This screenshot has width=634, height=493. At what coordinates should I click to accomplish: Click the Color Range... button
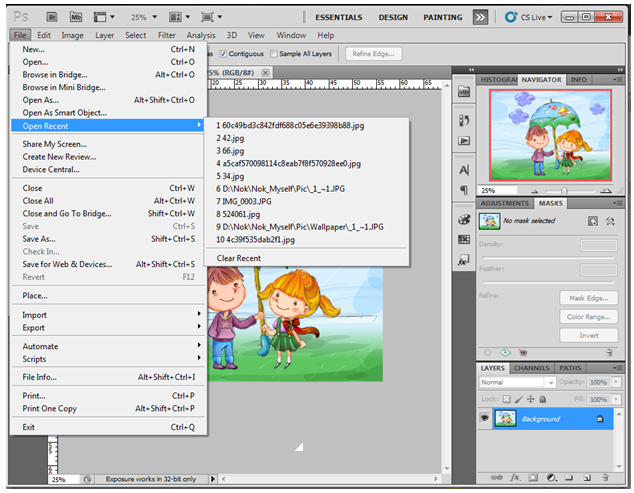pyautogui.click(x=589, y=317)
